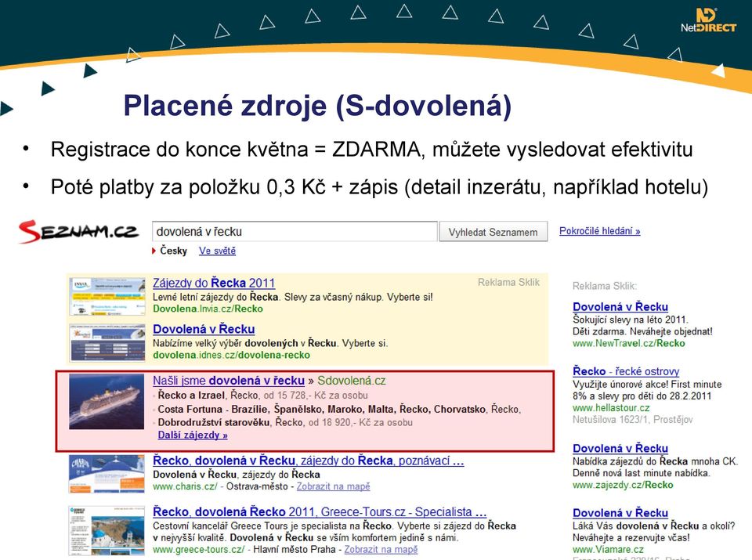Screen dimensions: 752x560
Task: Click 'Reklama Sklik' label in yellow box
Action: pyautogui.click(x=508, y=283)
